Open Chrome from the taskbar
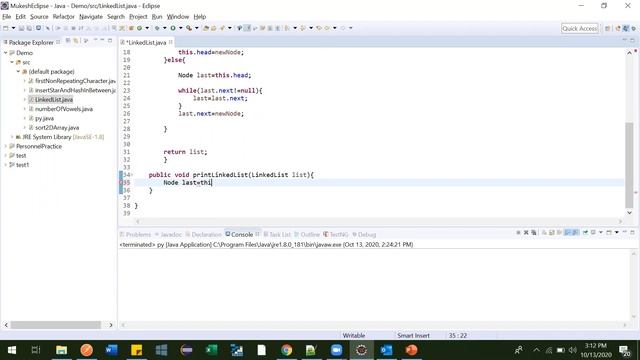 [x=287, y=350]
